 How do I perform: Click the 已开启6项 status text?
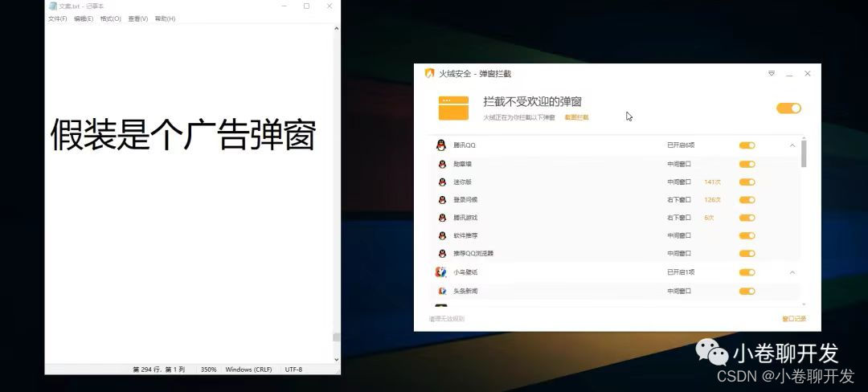click(x=681, y=145)
